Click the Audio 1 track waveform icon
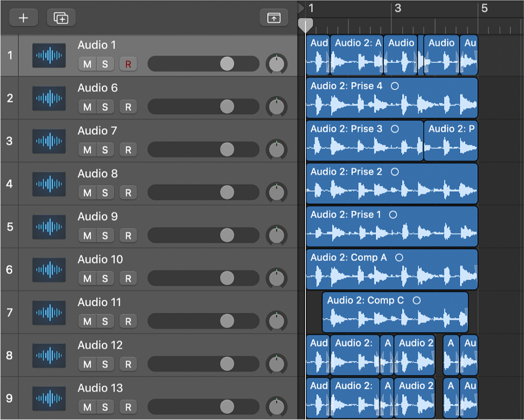The height and width of the screenshot is (420, 524). pyautogui.click(x=49, y=55)
